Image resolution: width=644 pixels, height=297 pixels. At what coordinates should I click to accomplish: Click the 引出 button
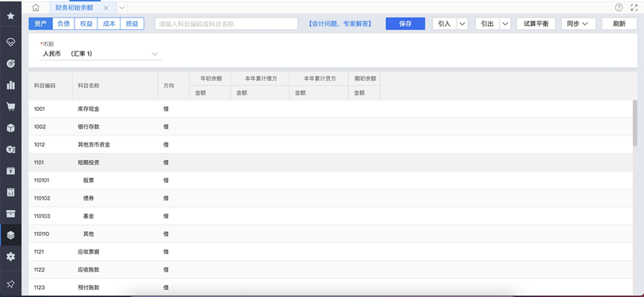[x=487, y=24]
